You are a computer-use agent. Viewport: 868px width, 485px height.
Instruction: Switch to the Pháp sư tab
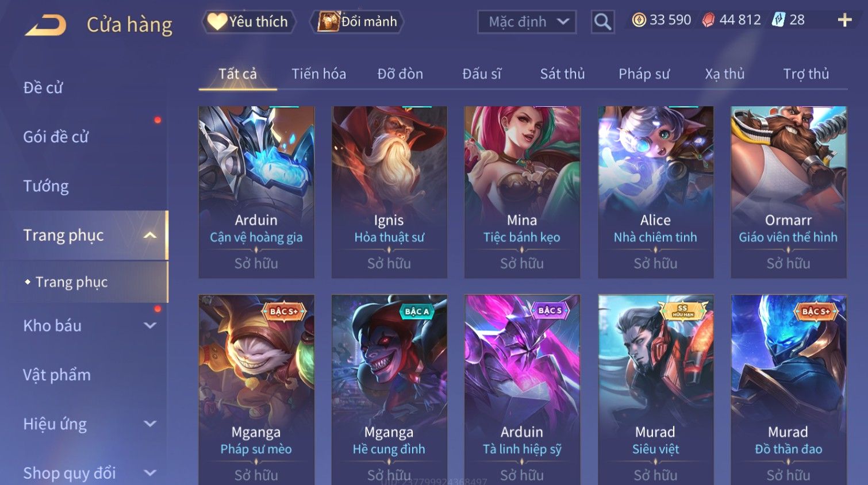[644, 74]
